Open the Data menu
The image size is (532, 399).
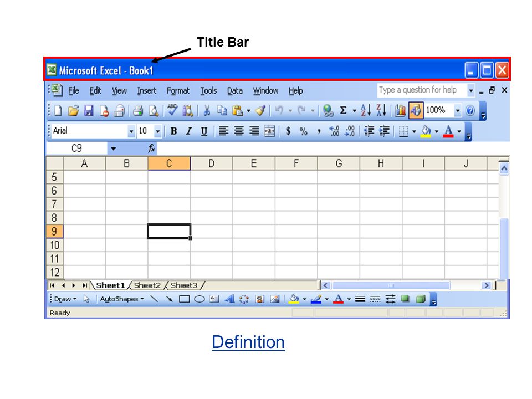coord(235,90)
